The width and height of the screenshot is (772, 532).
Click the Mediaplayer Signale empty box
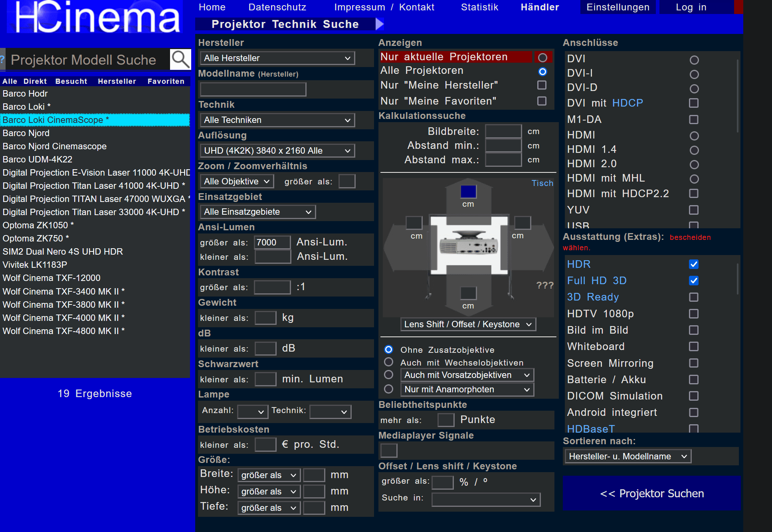pyautogui.click(x=389, y=451)
